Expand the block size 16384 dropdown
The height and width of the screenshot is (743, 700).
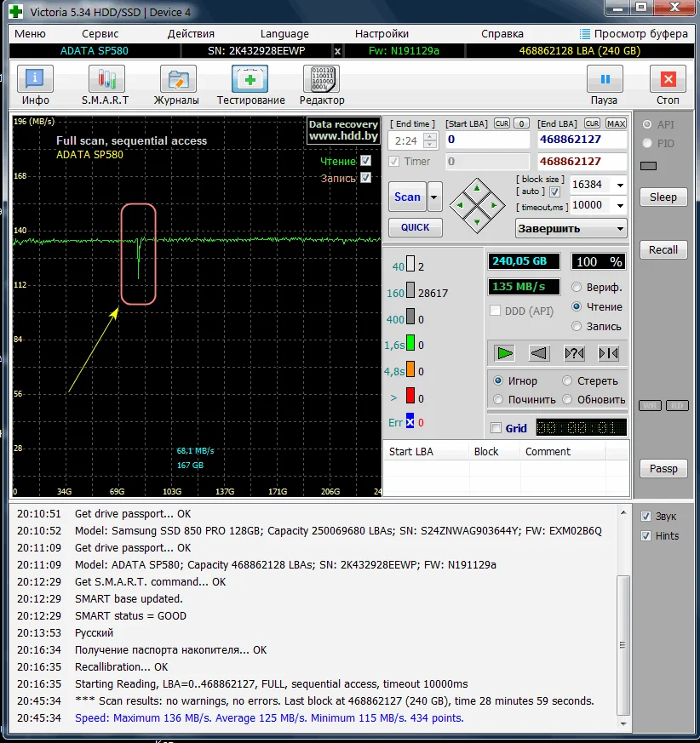pyautogui.click(x=619, y=185)
